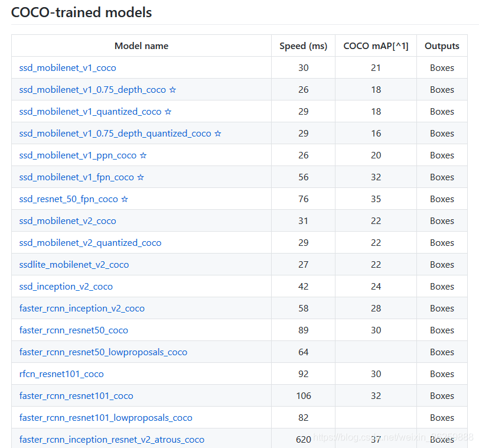Click the faster_rcnn_resnet50_lowproposals_coco link
This screenshot has height=448, width=479.
click(103, 352)
